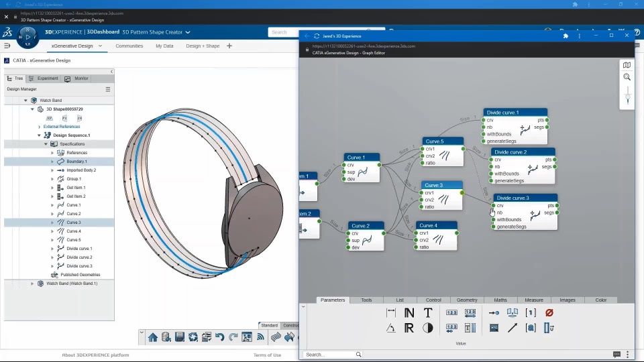Select the diagonal arrow vector icon
This screenshot has width=644, height=362.
[512, 328]
